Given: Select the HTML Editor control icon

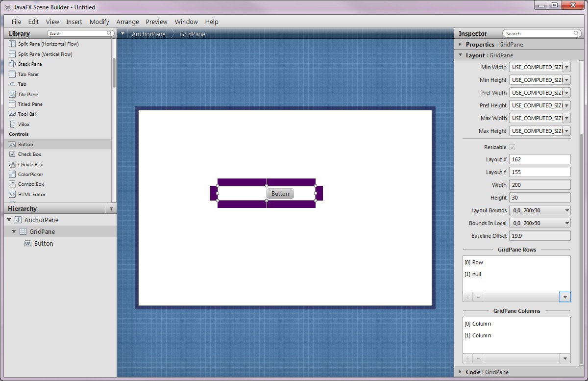Looking at the screenshot, I should tap(12, 195).
